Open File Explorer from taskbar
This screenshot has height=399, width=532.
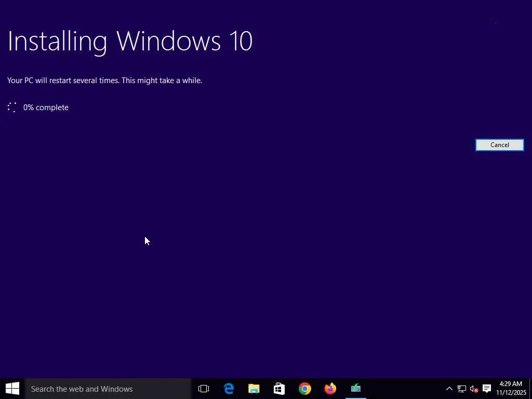[x=254, y=389]
